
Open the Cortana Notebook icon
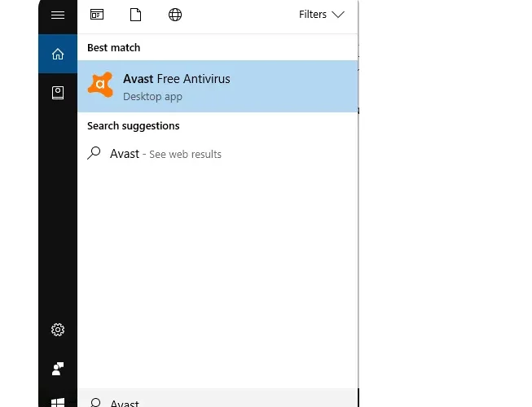58,93
